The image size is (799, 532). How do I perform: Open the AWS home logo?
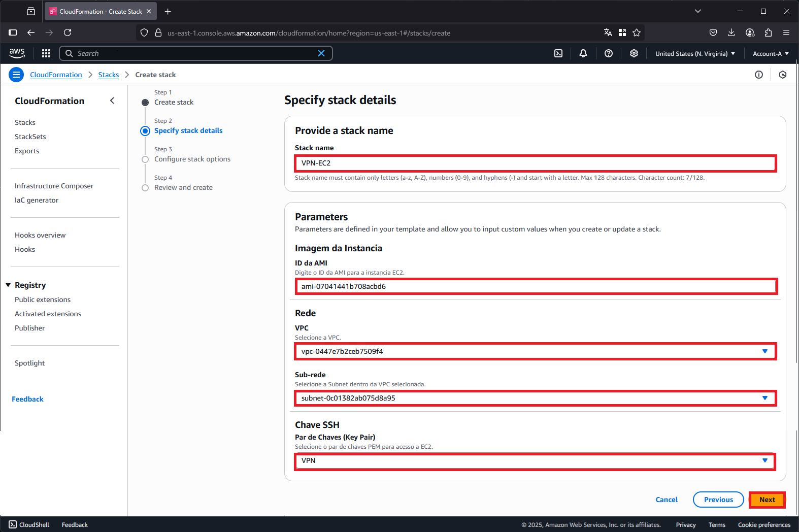pos(17,53)
